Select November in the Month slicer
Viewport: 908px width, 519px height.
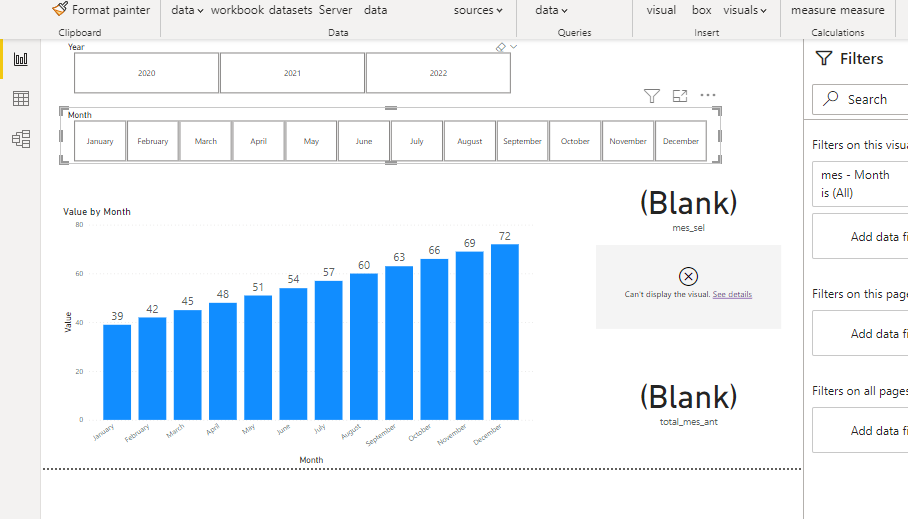[x=628, y=141]
